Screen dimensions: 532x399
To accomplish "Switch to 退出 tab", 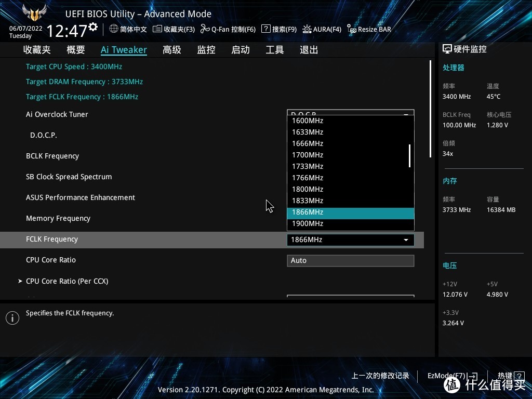I will (x=309, y=50).
